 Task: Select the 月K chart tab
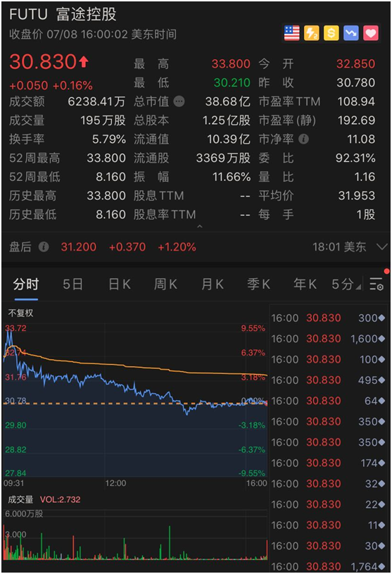(213, 284)
